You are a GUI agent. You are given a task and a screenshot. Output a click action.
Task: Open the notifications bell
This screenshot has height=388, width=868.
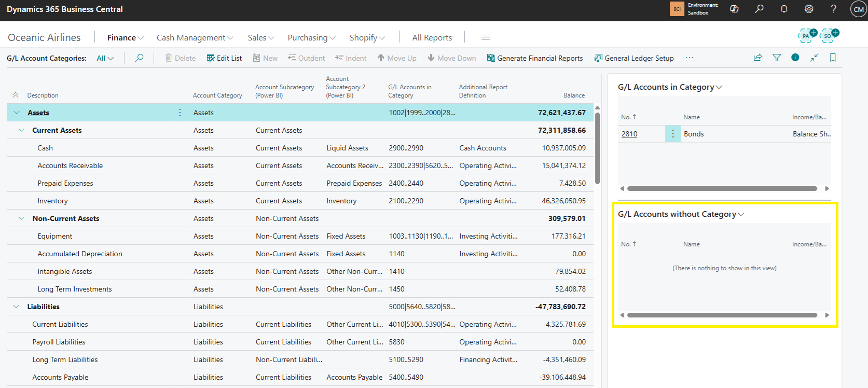tap(784, 9)
